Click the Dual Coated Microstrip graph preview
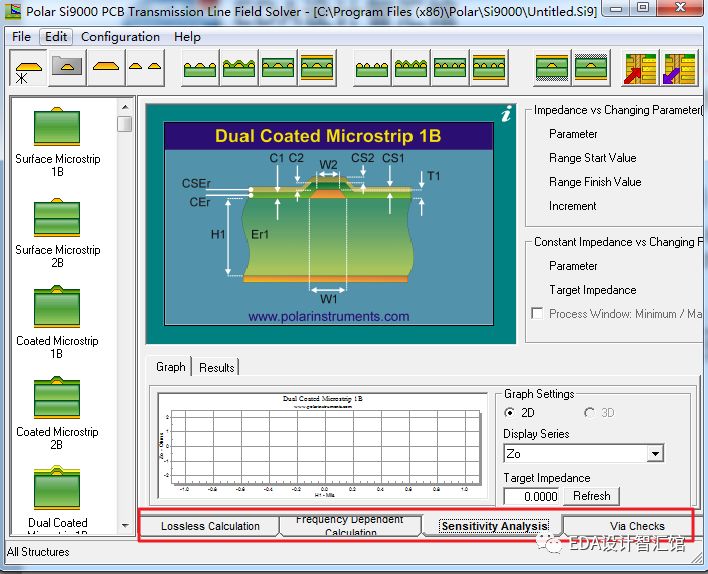This screenshot has height=574, width=708. tap(322, 445)
